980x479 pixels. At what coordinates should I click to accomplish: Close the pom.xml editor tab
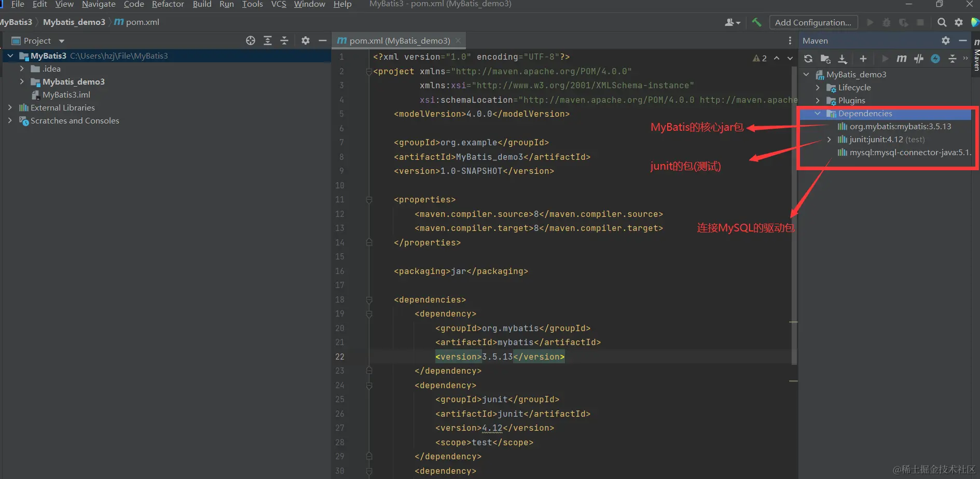pos(458,40)
